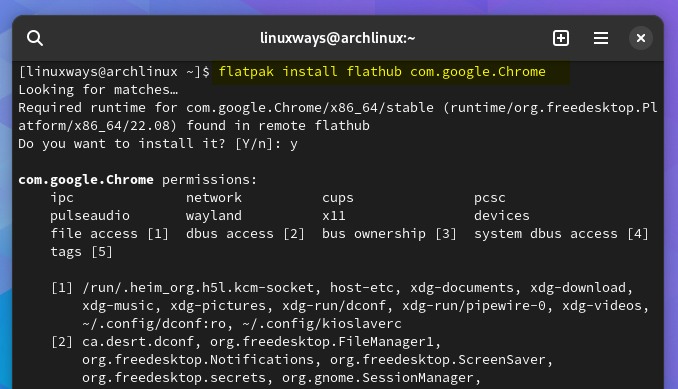
Task: Click 'system dbus access [4]' text
Action: pos(561,234)
